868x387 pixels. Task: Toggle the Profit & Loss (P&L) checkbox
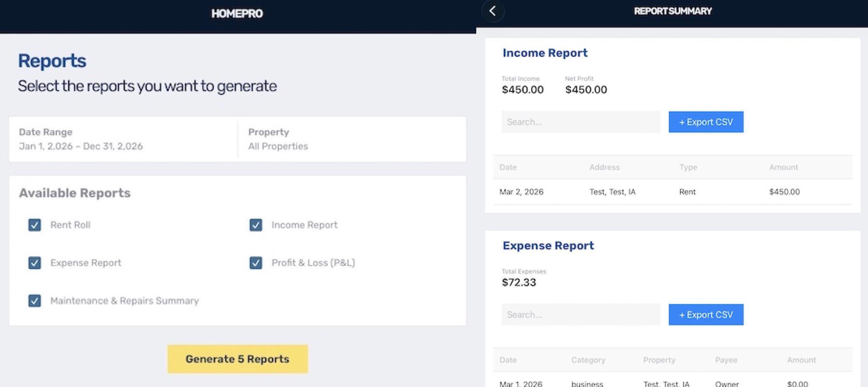click(255, 263)
